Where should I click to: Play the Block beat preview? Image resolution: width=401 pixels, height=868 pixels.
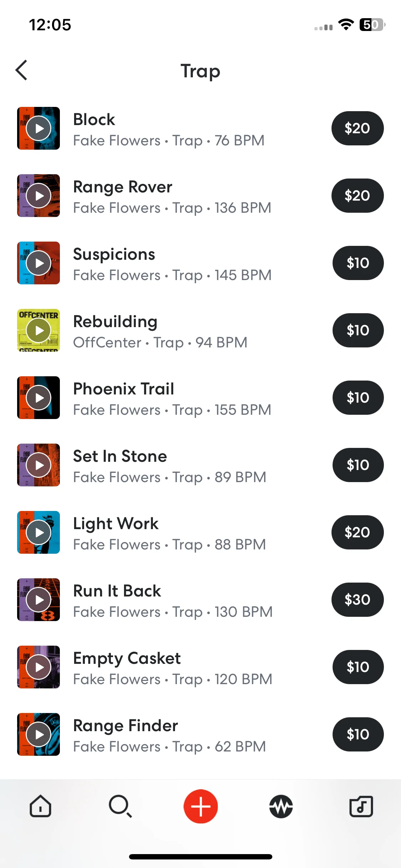[38, 128]
